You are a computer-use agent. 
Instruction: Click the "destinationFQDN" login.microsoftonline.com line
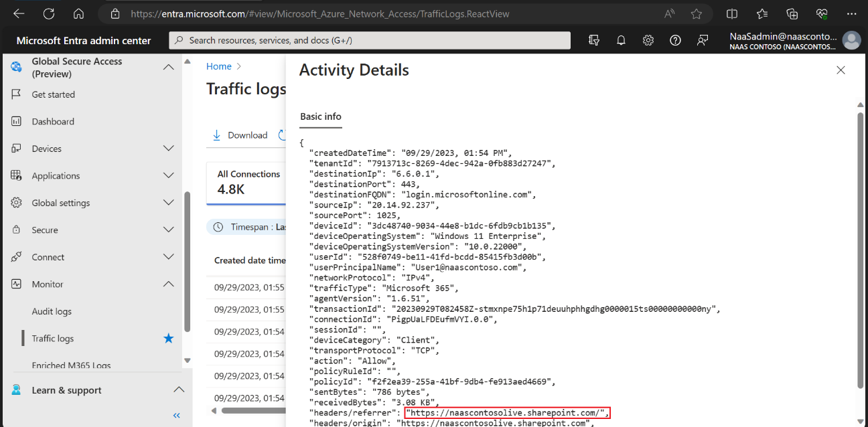[x=423, y=195]
